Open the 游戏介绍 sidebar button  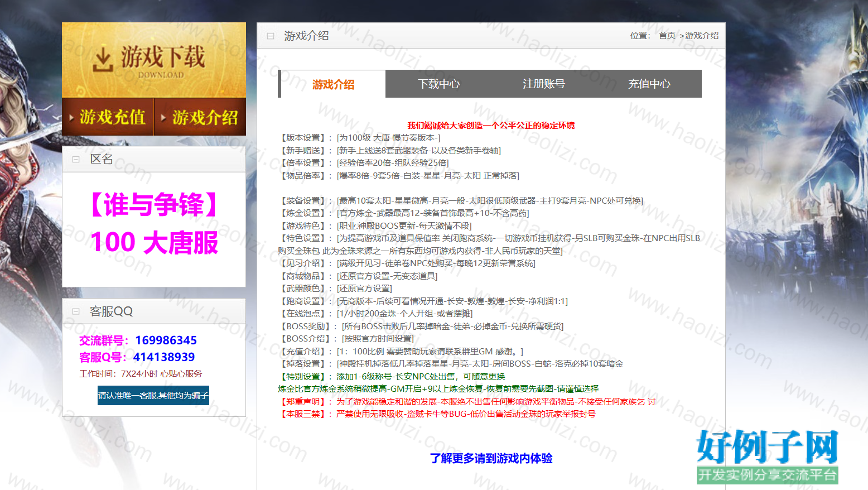(x=200, y=117)
